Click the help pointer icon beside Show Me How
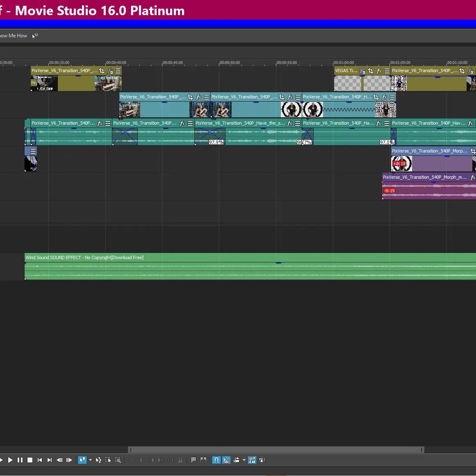The image size is (476, 476). click(35, 36)
